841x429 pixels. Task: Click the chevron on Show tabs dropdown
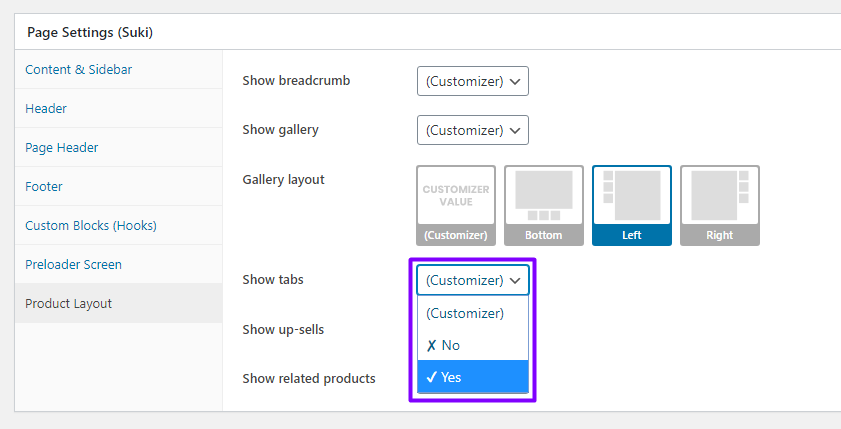(515, 280)
